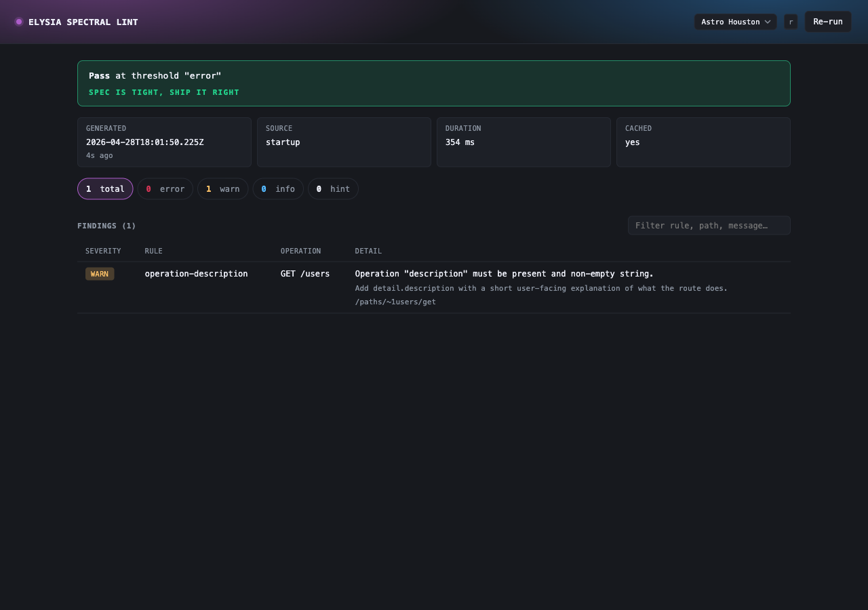Toggle the '0 error' filter chip
868x610 pixels.
(x=165, y=189)
